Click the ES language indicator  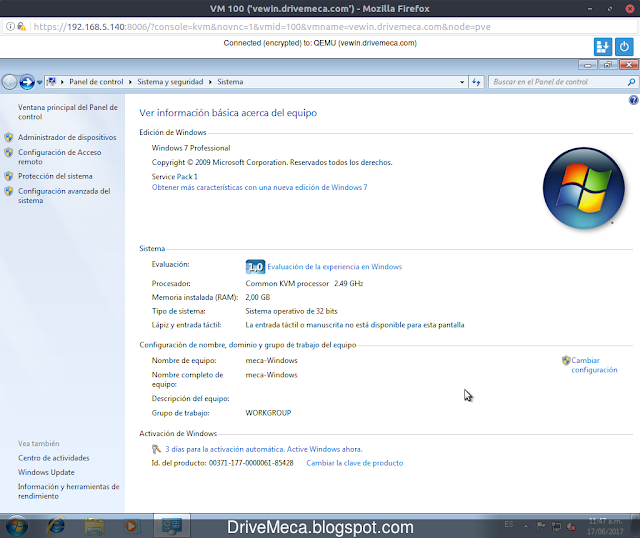click(509, 524)
